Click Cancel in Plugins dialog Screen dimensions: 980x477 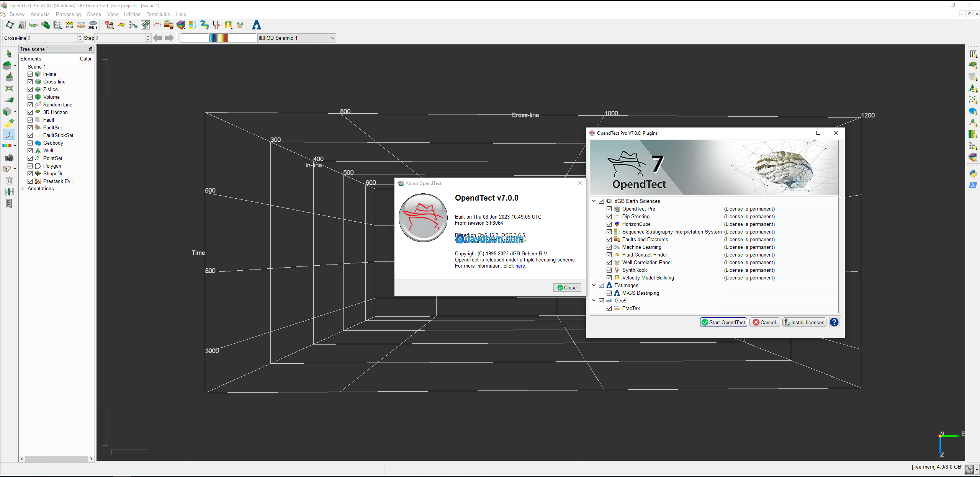(764, 322)
